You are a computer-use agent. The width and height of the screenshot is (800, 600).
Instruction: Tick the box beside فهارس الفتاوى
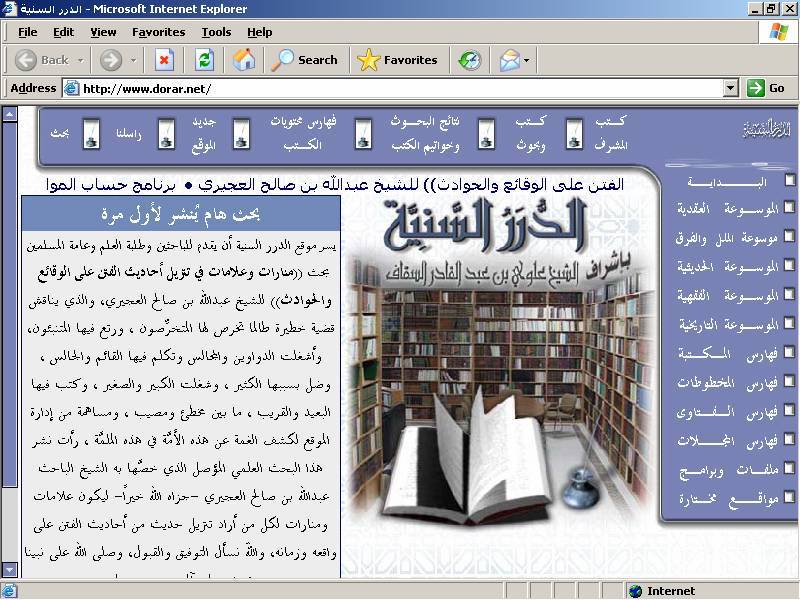[790, 411]
